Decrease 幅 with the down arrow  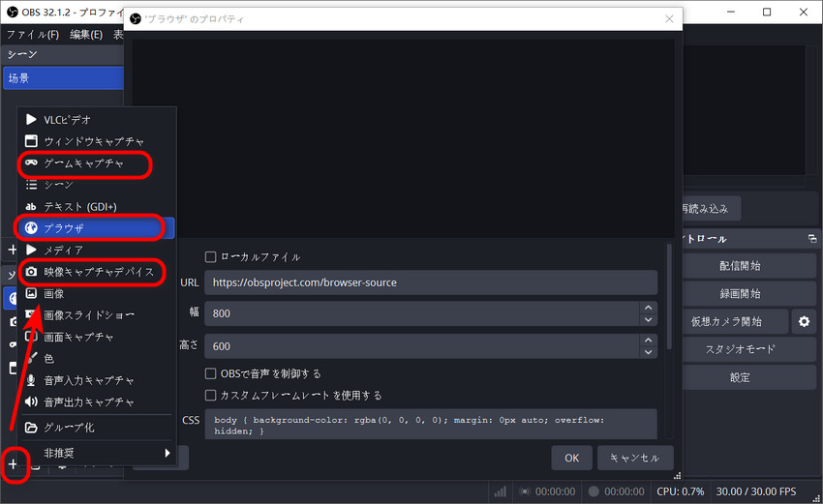point(648,320)
